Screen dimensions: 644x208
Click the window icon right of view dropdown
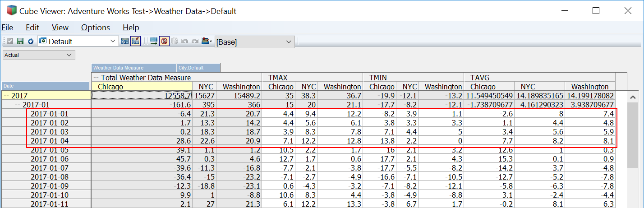click(x=125, y=42)
